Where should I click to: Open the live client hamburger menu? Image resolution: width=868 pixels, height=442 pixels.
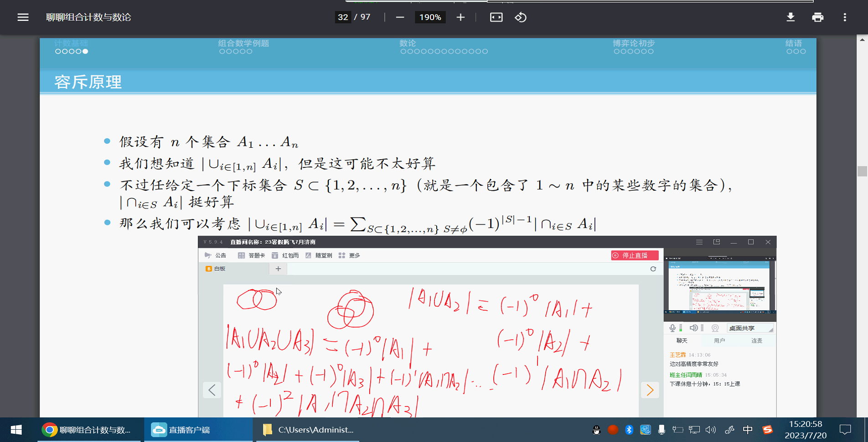click(699, 242)
